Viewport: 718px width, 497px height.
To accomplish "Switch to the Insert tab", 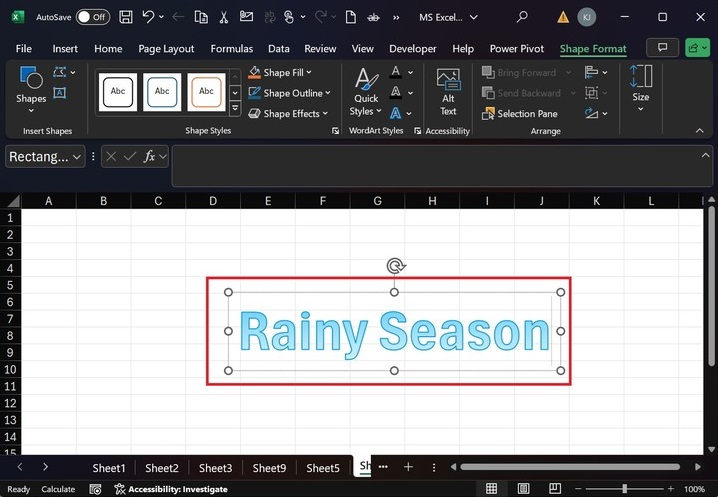I will [65, 49].
